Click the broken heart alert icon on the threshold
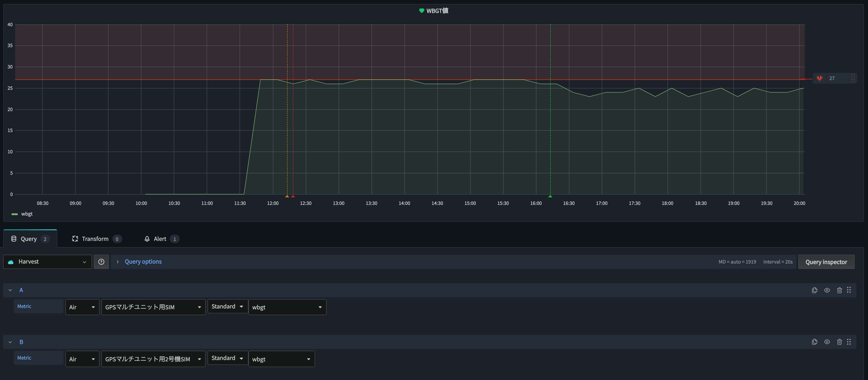 click(820, 78)
